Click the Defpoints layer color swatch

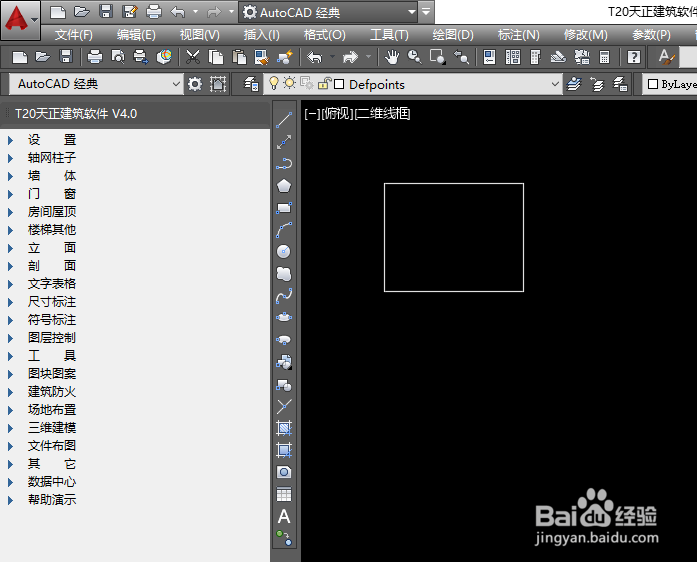click(339, 84)
